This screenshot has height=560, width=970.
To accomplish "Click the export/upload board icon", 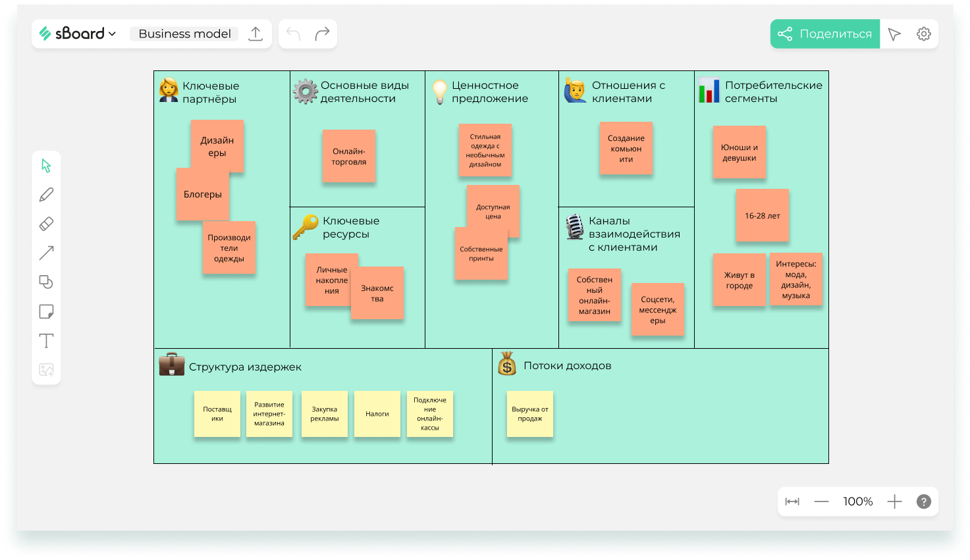I will tap(256, 34).
